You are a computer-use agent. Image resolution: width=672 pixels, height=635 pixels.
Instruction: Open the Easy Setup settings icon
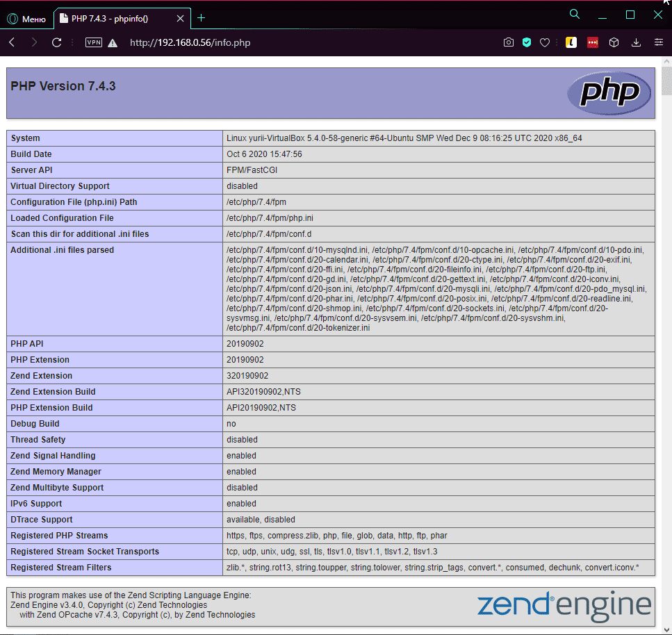658,42
